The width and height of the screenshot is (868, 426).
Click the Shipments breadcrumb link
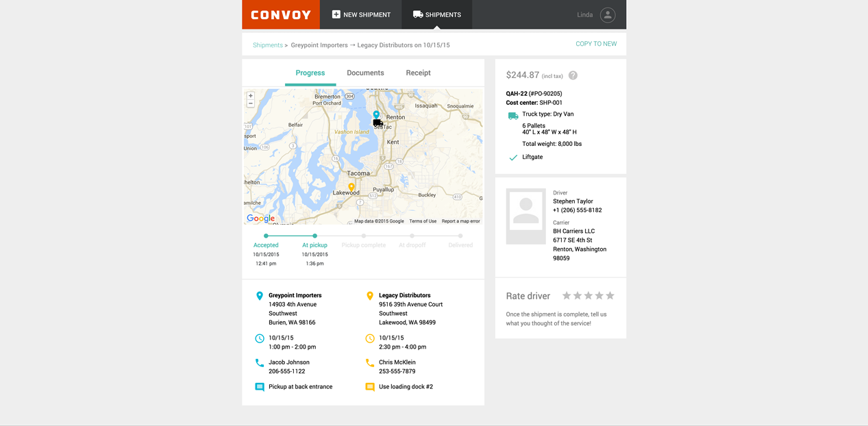(267, 44)
